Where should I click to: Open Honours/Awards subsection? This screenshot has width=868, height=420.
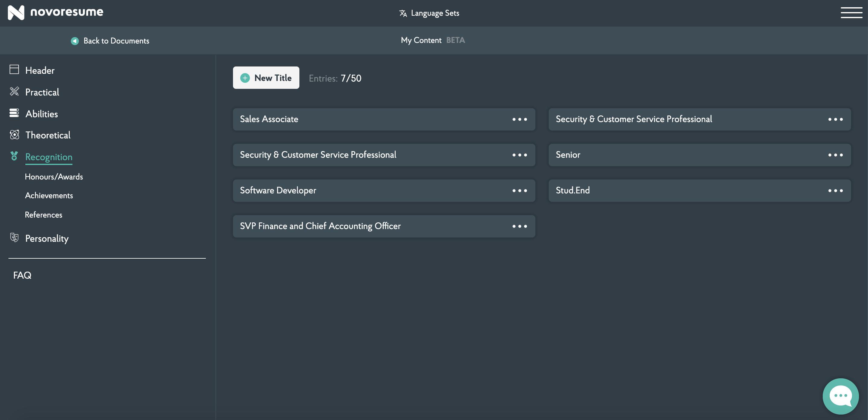pos(54,176)
